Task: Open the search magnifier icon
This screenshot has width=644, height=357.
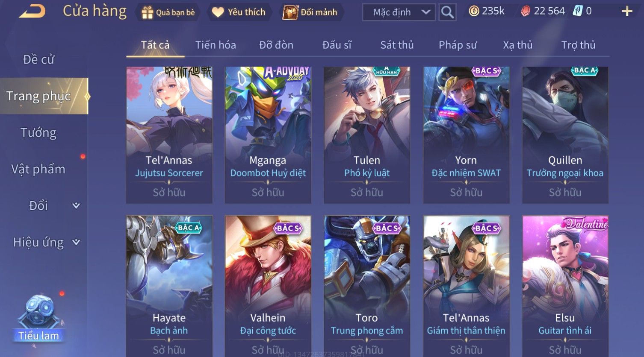Action: [x=447, y=12]
